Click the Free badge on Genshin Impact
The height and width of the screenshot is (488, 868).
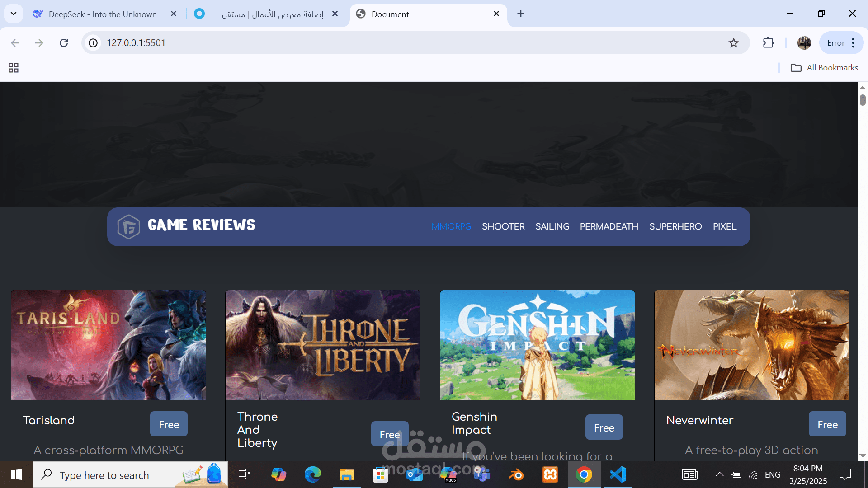[x=604, y=427]
